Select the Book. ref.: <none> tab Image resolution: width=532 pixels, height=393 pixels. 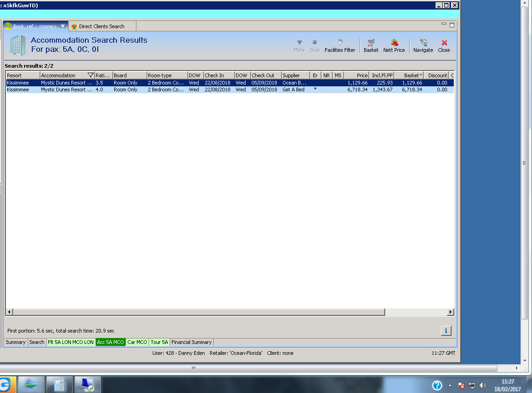tap(35, 26)
